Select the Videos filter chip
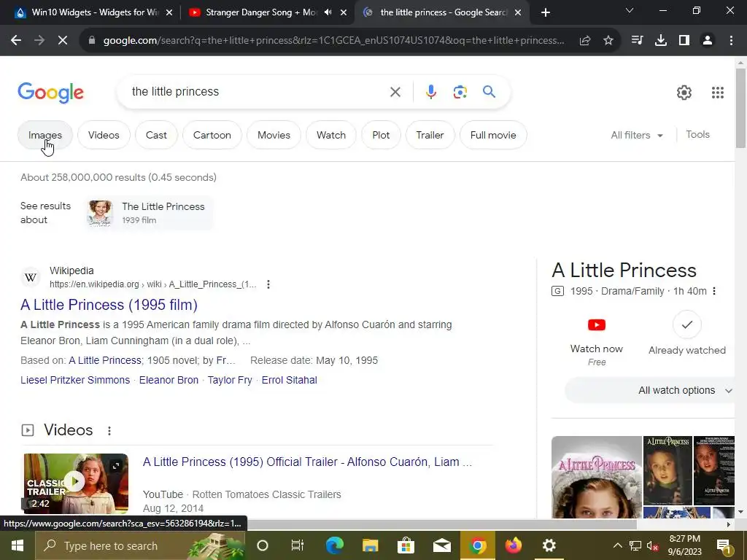Screen dimensions: 747x560 tap(104, 135)
